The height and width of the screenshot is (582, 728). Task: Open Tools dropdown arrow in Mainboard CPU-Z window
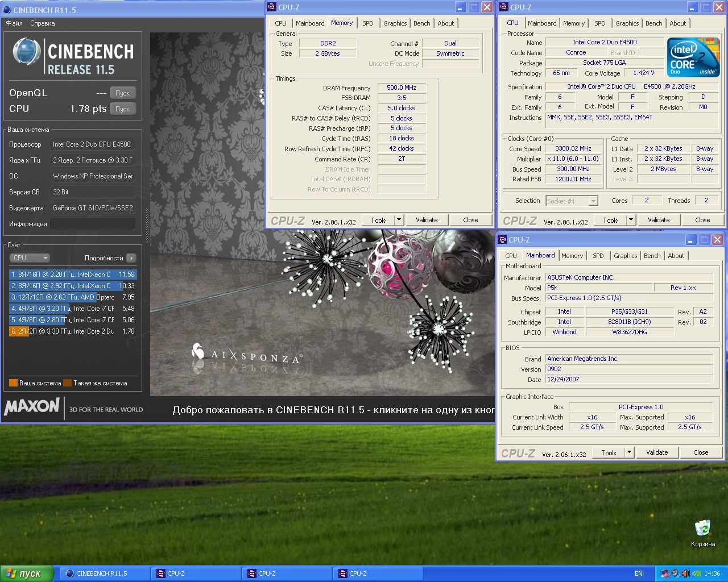click(629, 452)
